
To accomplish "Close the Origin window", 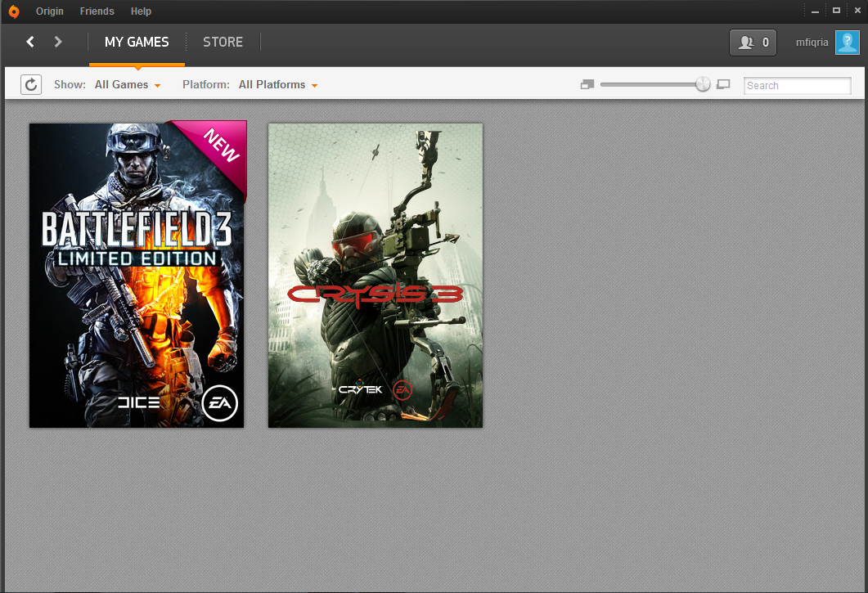I will (x=857, y=11).
